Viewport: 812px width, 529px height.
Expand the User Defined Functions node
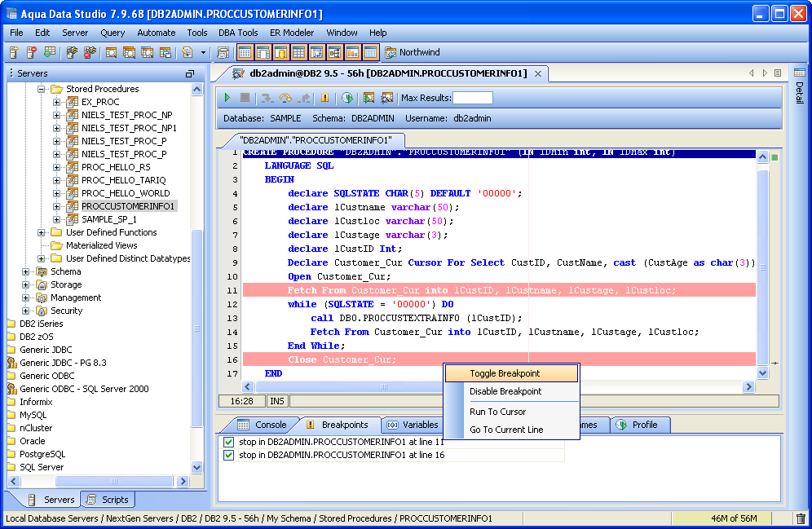coord(42,232)
